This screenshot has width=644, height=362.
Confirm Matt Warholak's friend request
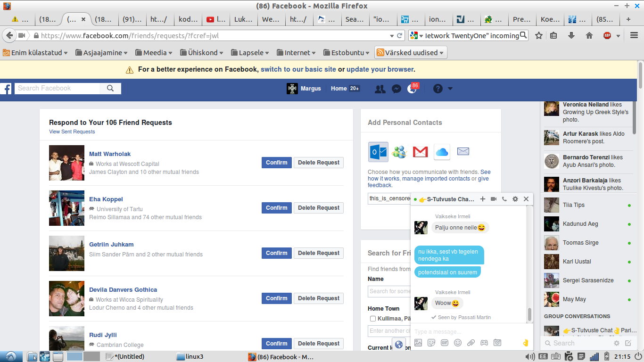pyautogui.click(x=277, y=163)
